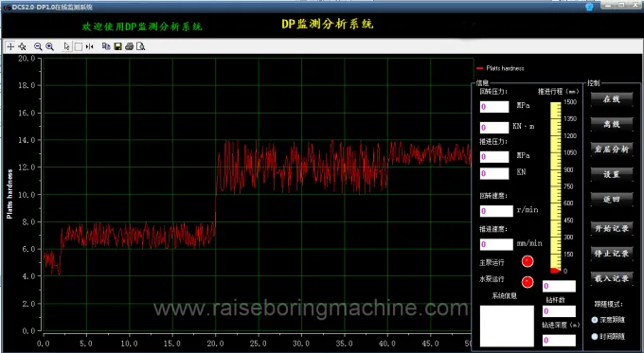Select the rectangle selection tool
The image size is (644, 353).
tap(79, 46)
